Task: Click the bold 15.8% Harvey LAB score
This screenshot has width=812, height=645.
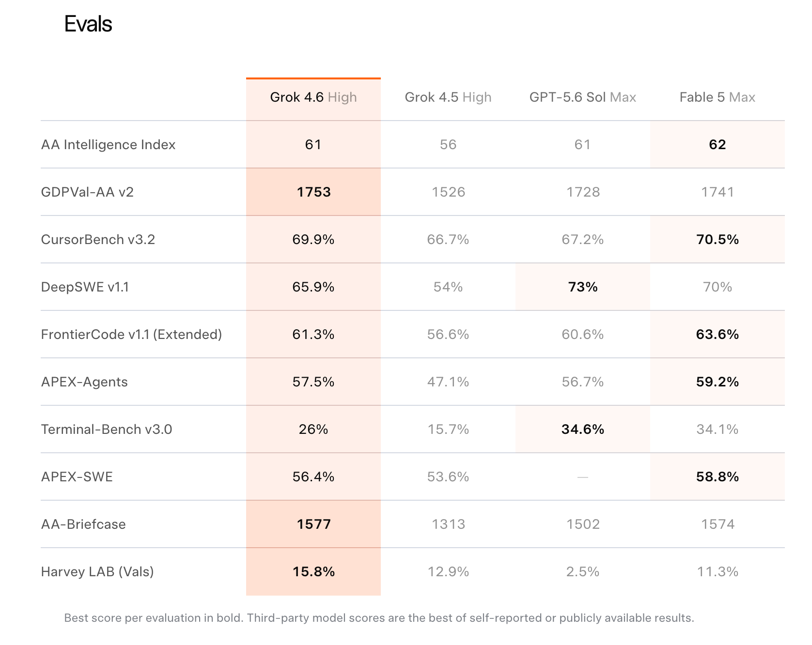Action: tap(313, 572)
